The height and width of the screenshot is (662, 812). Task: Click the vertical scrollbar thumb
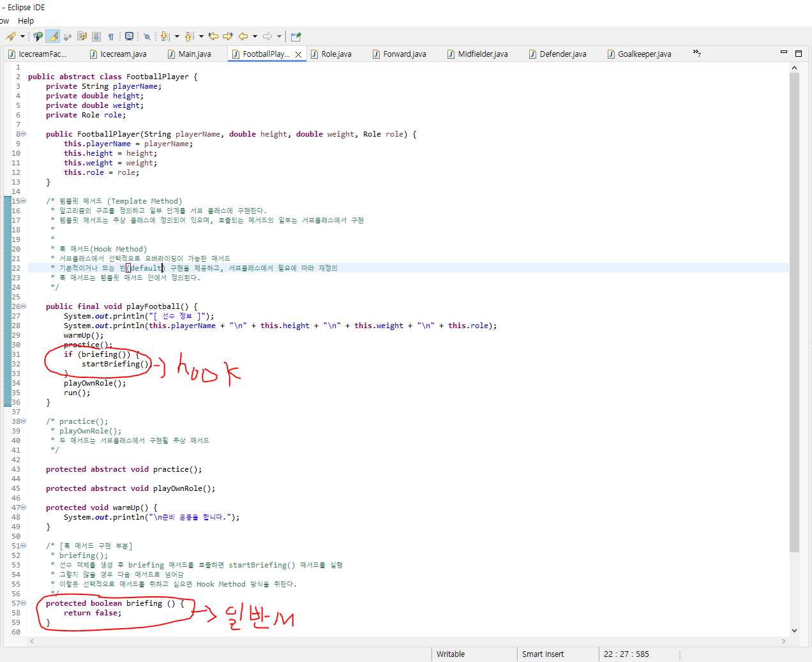794,312
